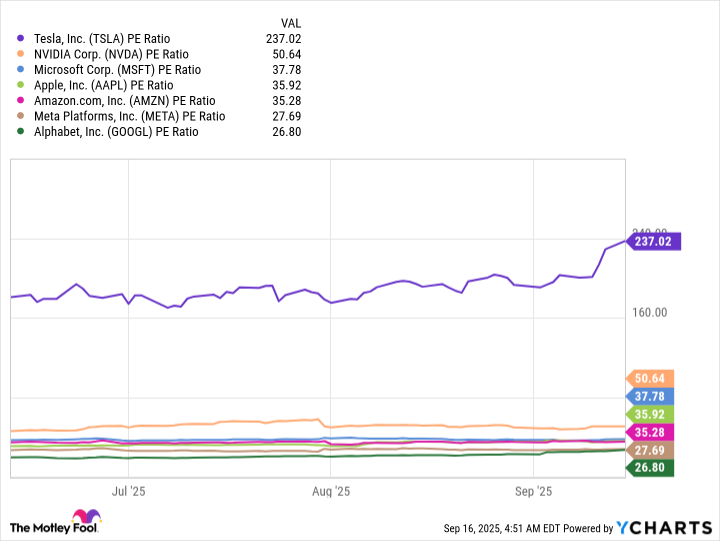Click the VAL column header
This screenshot has height=541, width=720.
[291, 23]
